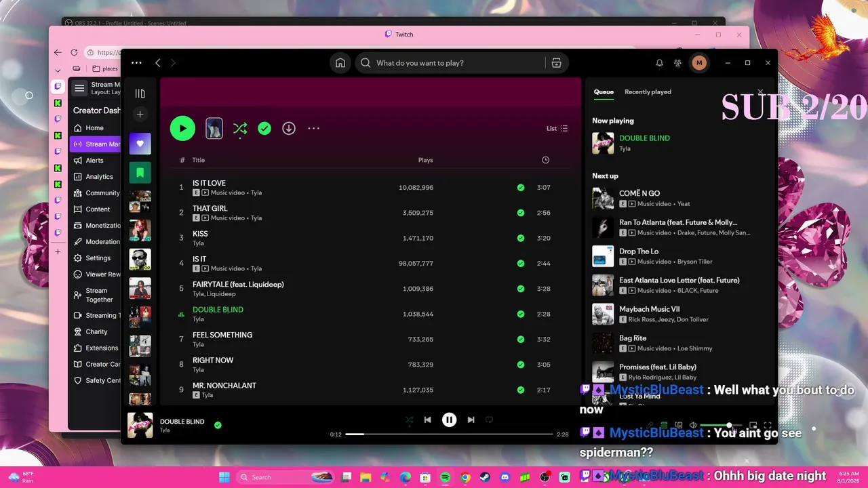Open the now playing album cover
Viewport: 868px width, 488px height.
point(140,425)
